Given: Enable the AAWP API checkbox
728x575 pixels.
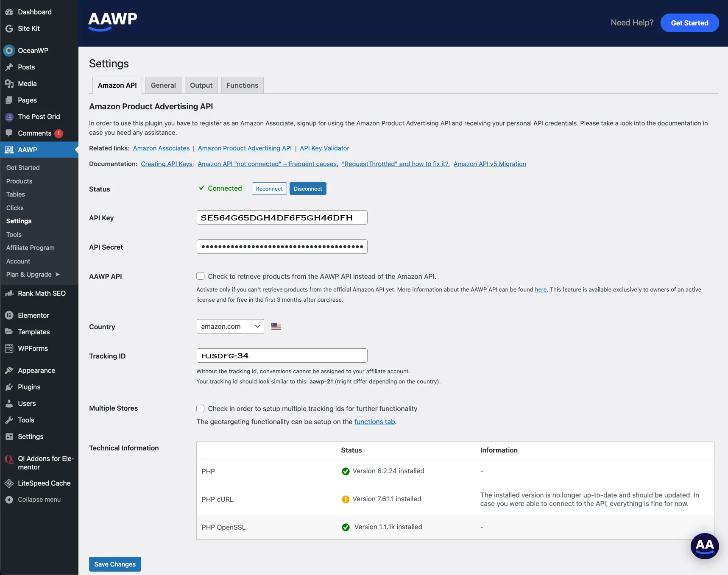Looking at the screenshot, I should point(201,276).
